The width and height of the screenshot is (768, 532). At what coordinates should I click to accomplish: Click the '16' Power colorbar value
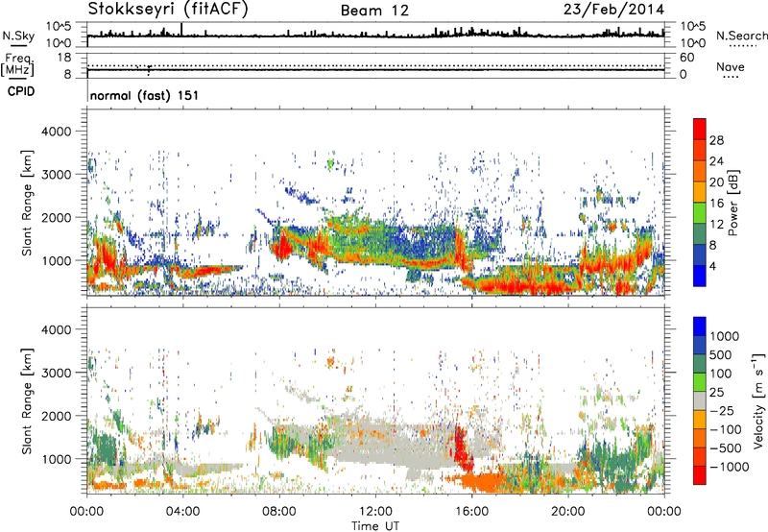[x=716, y=204]
